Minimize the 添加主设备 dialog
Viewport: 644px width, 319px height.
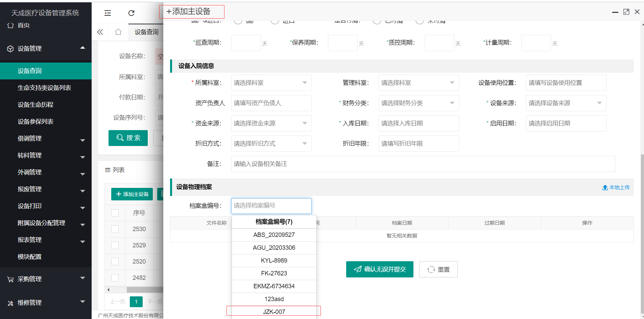[x=615, y=12]
